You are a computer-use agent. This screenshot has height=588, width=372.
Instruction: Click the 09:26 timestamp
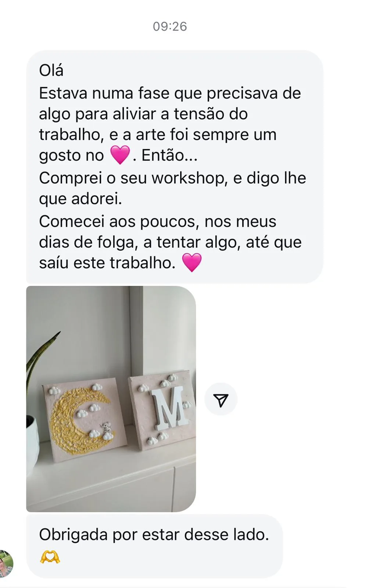(x=170, y=26)
